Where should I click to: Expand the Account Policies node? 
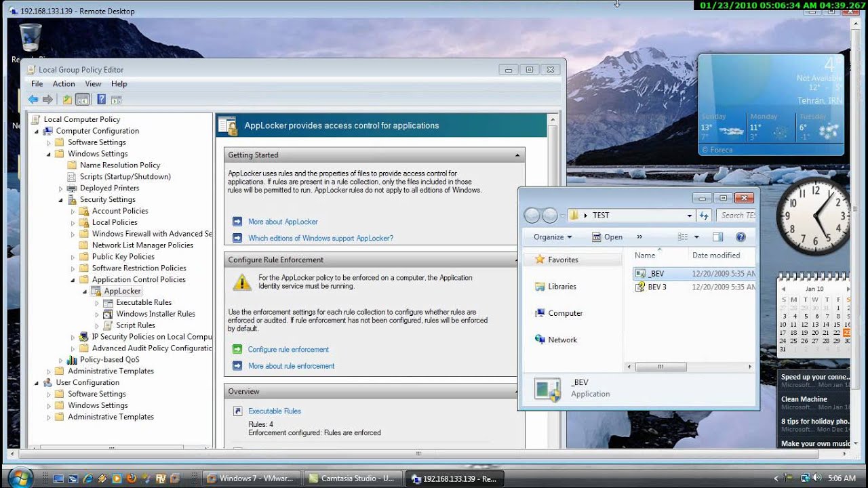tap(73, 211)
